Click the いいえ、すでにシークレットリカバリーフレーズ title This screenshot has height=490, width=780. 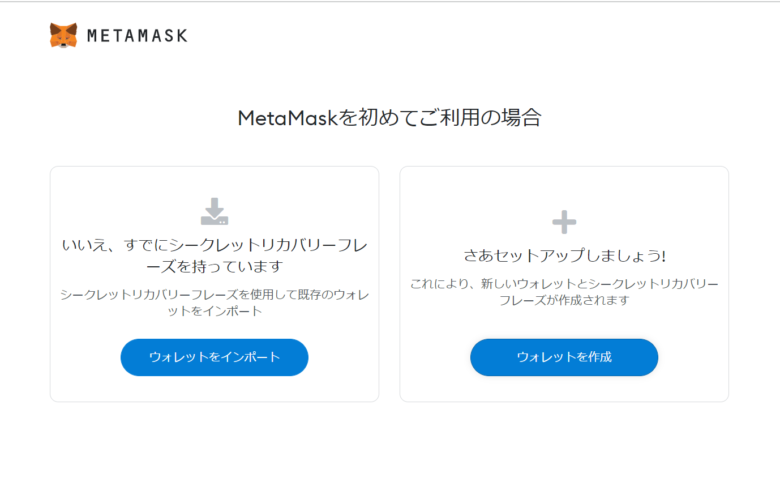tap(214, 256)
